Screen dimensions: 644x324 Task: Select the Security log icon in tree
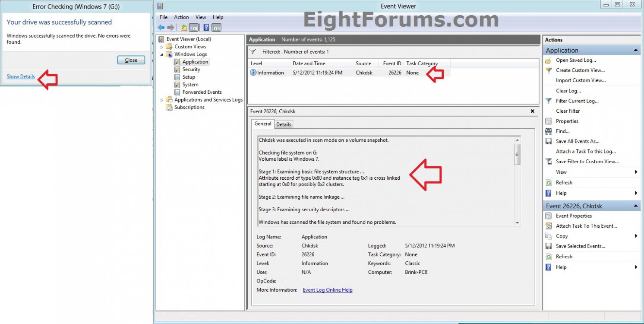(x=177, y=70)
